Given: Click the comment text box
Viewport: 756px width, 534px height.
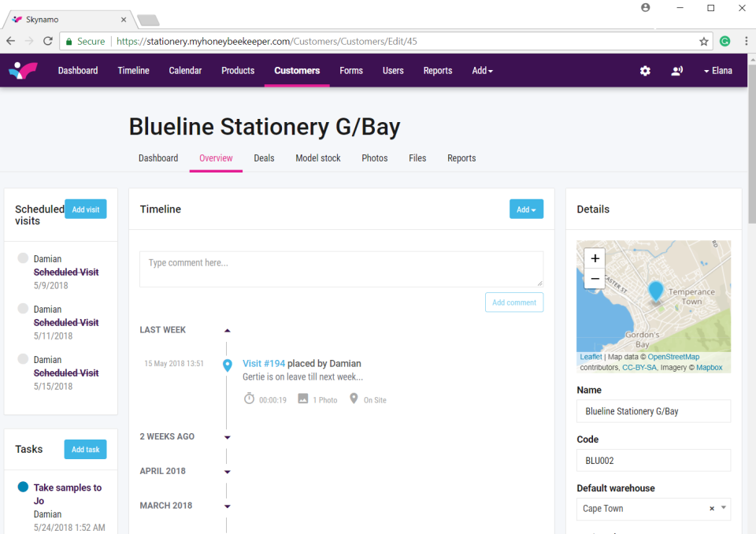Looking at the screenshot, I should [341, 269].
